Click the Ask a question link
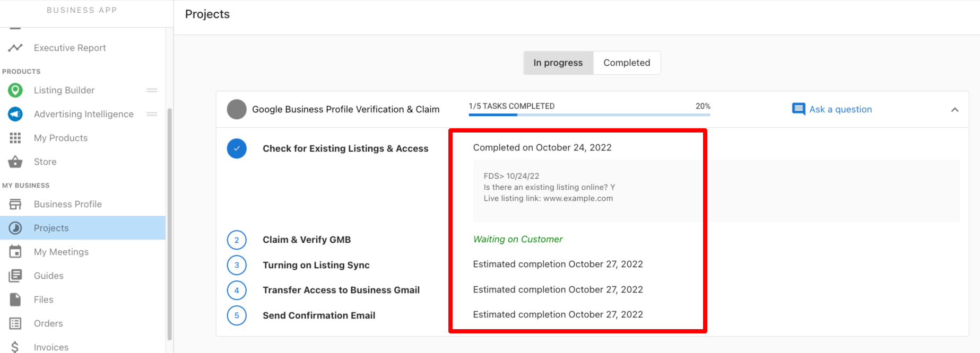 tap(840, 109)
